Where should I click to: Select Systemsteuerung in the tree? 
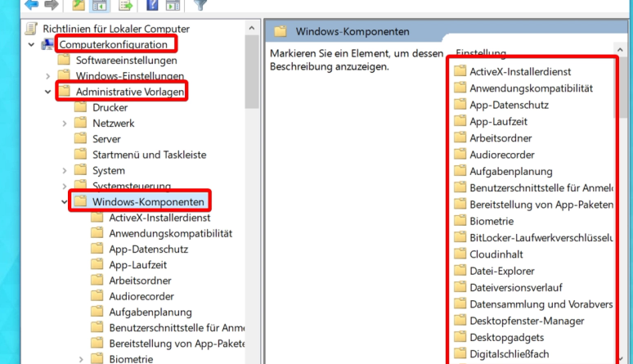132,186
